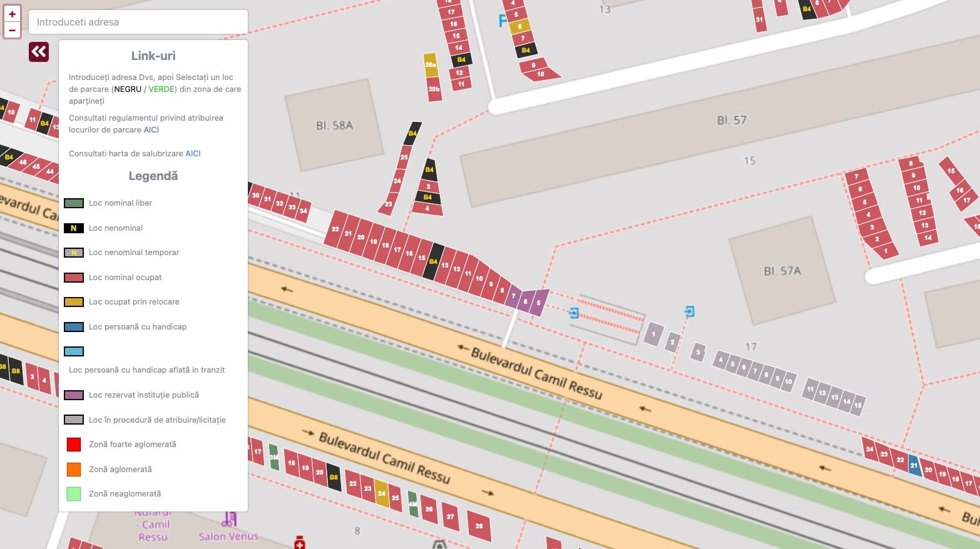Open the sanitation map 'AICI' link

coord(193,154)
